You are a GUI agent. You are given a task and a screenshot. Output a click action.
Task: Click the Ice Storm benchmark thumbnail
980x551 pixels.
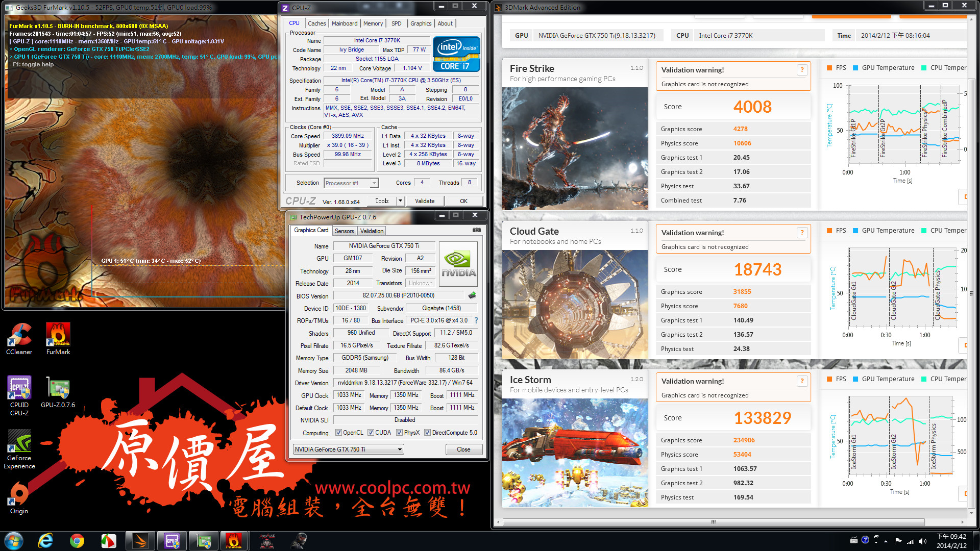click(575, 453)
